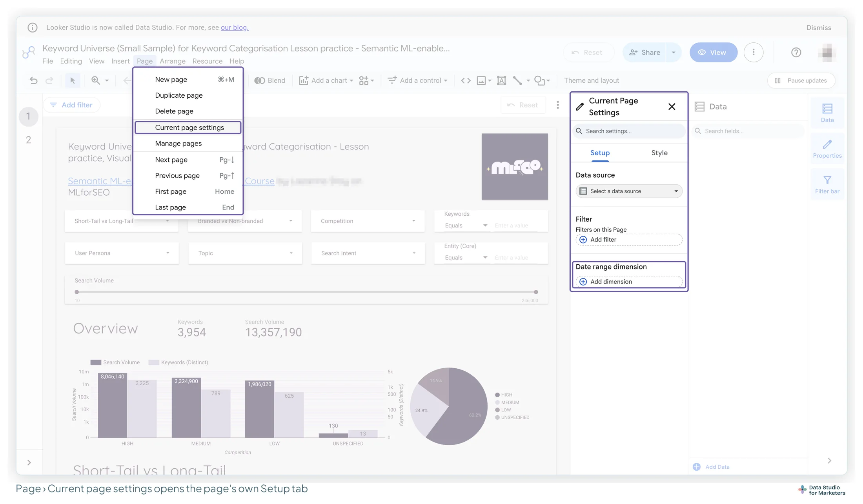
Task: Click the Search settings input field
Action: point(629,131)
